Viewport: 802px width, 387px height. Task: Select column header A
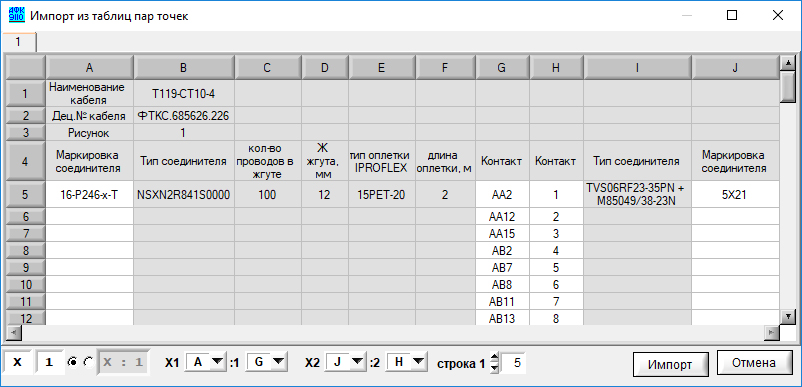(x=90, y=67)
